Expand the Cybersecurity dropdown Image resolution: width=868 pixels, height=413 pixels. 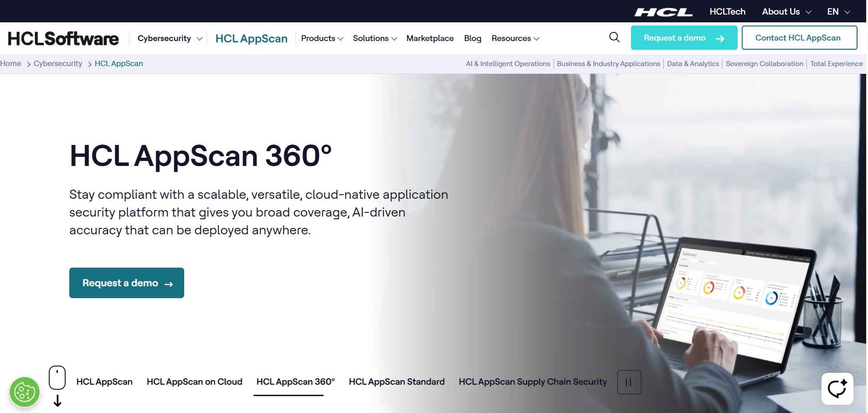pos(170,38)
